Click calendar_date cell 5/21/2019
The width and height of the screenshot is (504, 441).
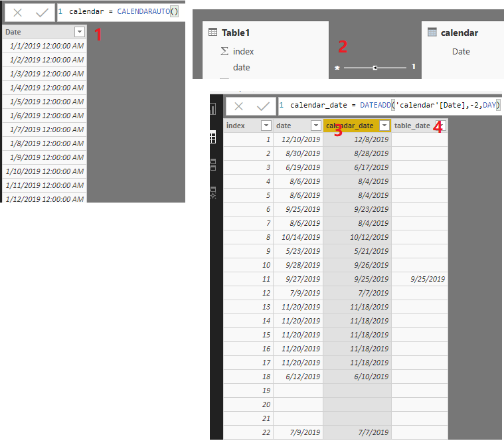(357, 251)
